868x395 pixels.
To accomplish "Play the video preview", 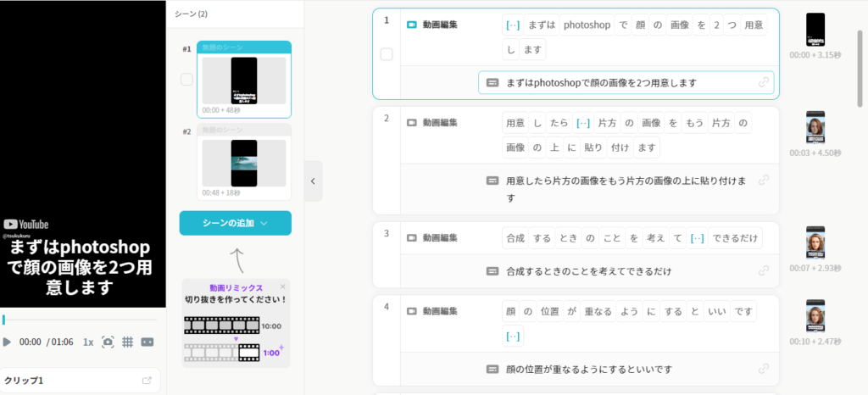I will point(7,342).
